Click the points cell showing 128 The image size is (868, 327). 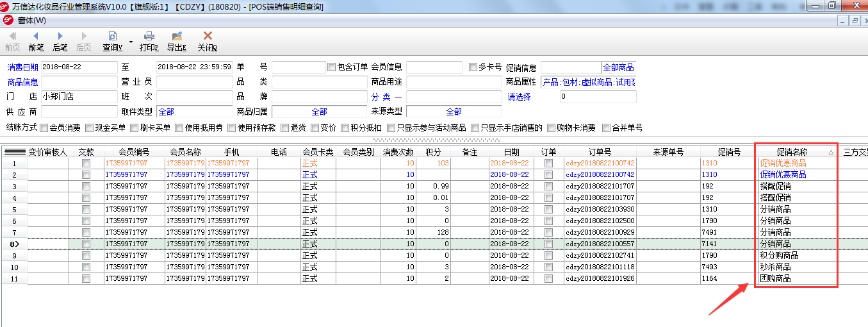click(433, 233)
